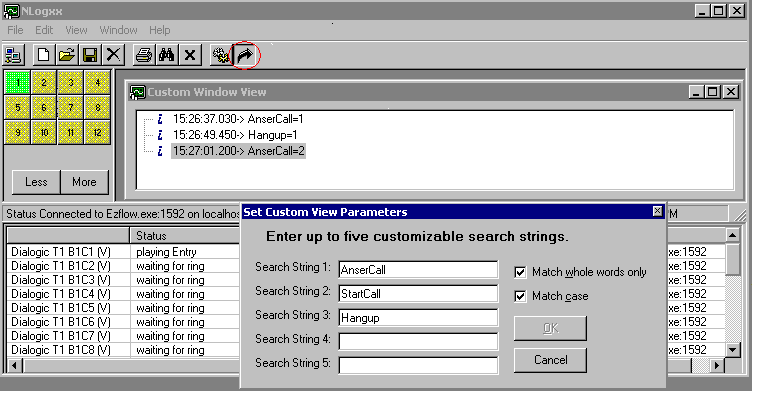Select channel 12 yellow tile
This screenshot has width=758, height=396.
click(x=97, y=132)
